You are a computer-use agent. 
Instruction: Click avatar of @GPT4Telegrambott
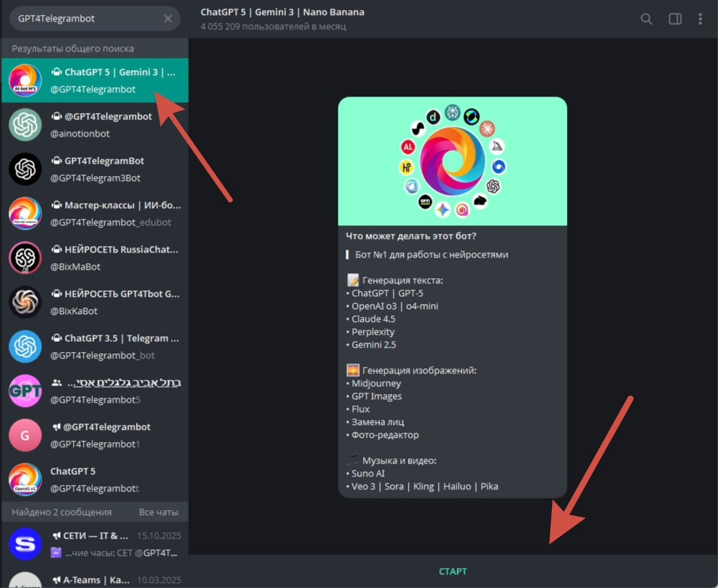tap(25, 480)
